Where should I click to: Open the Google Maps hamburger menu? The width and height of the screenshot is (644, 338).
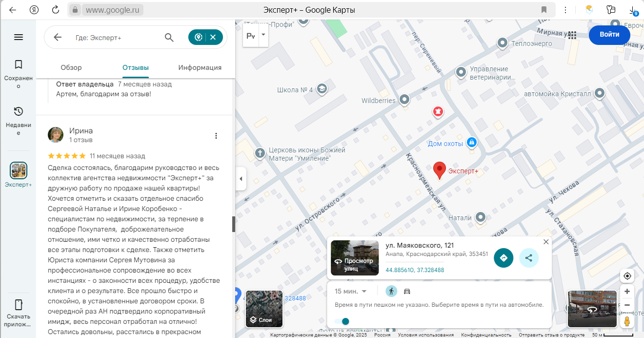(19, 37)
